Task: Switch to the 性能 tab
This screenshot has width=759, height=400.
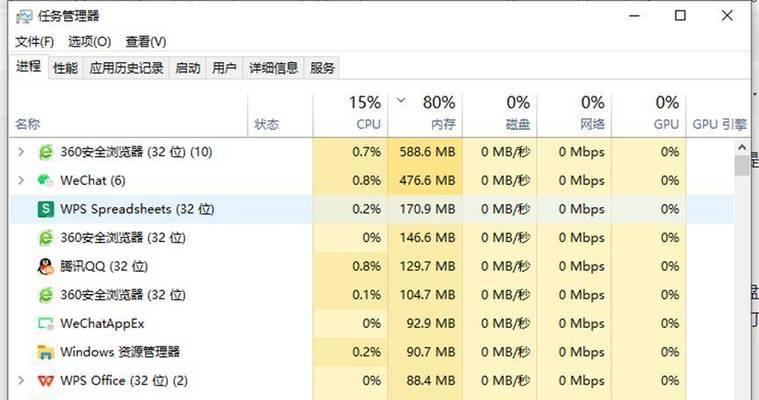Action: 65,68
